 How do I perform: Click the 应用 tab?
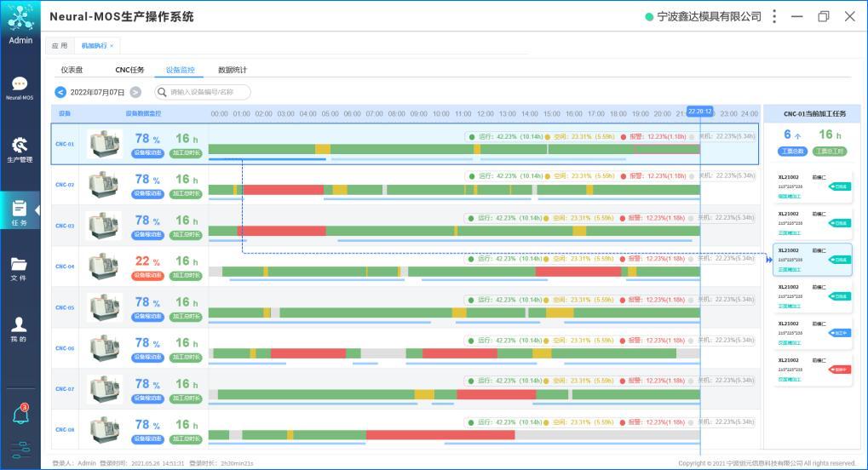[x=60, y=45]
